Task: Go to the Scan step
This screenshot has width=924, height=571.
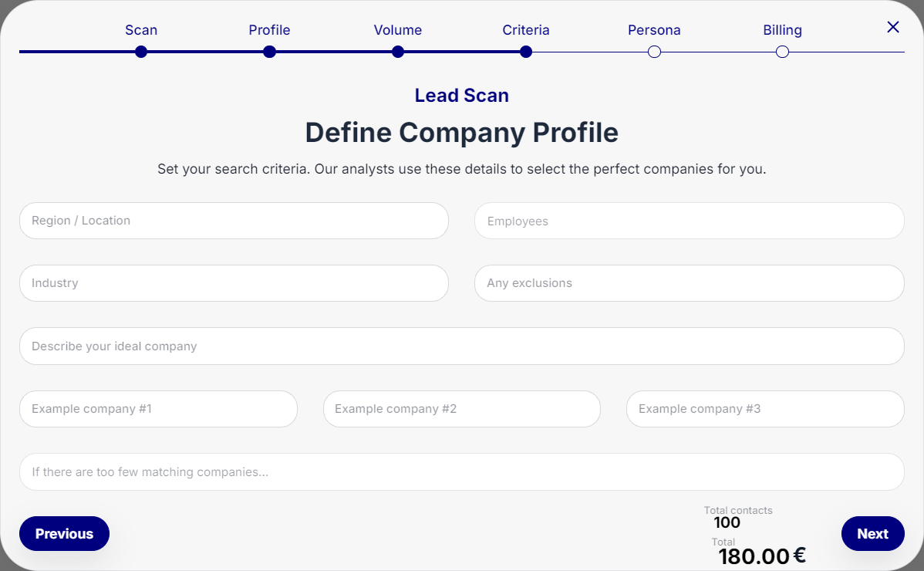Action: (141, 30)
